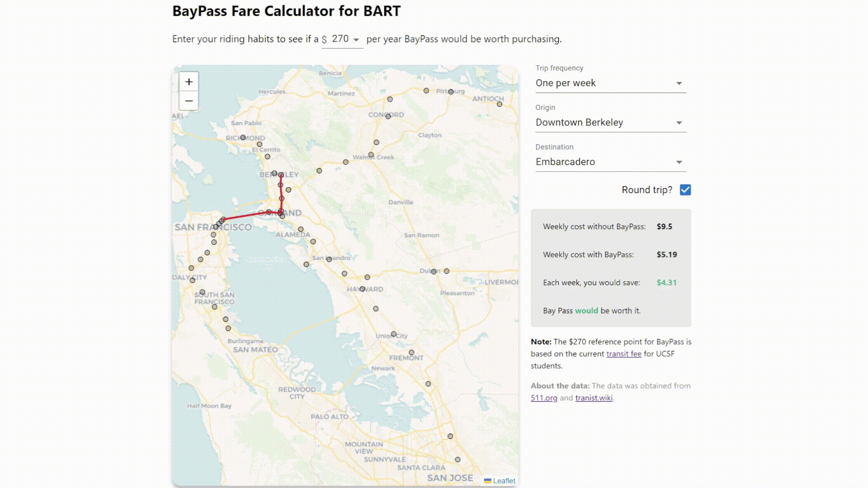Select the station marker near Pittsburg label

click(451, 92)
